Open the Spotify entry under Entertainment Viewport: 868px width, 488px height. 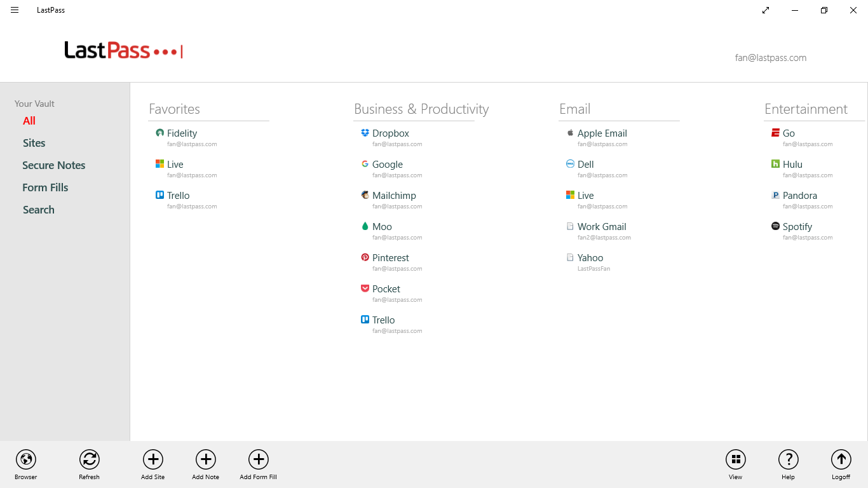797,227
